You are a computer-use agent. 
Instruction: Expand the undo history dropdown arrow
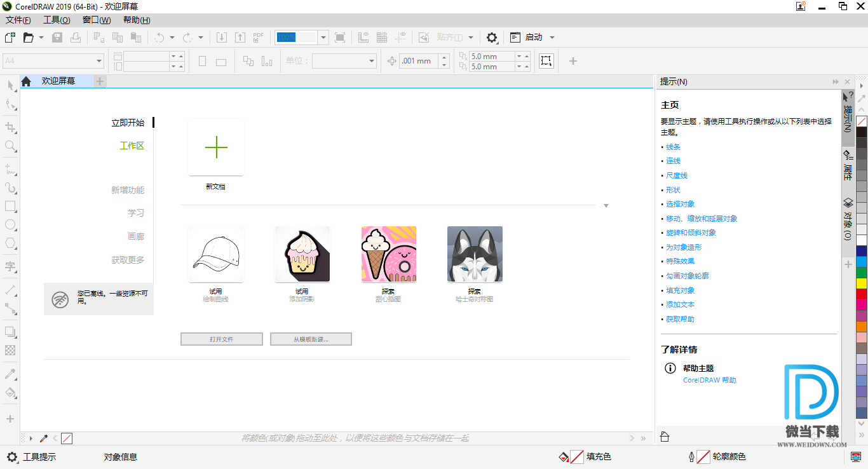click(172, 37)
